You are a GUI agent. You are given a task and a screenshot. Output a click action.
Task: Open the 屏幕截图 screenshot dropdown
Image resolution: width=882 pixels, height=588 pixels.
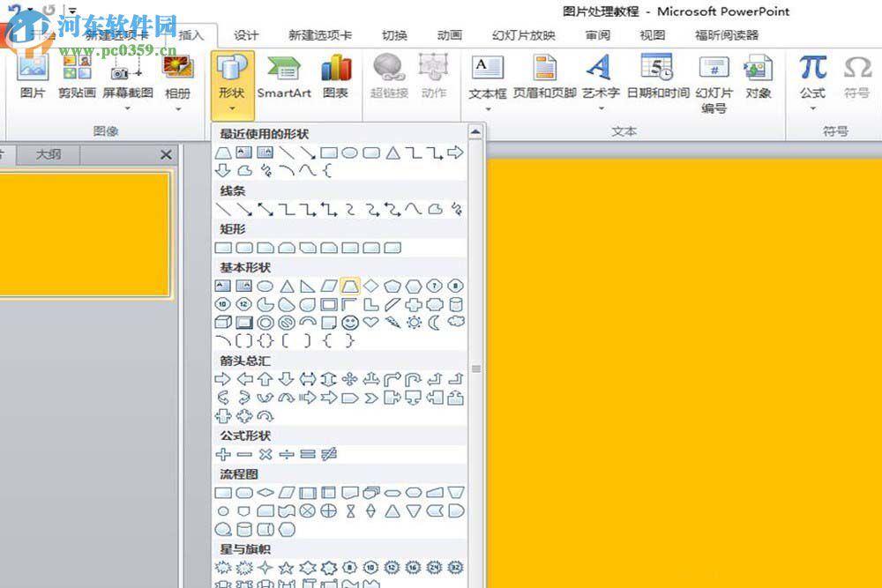(x=128, y=81)
